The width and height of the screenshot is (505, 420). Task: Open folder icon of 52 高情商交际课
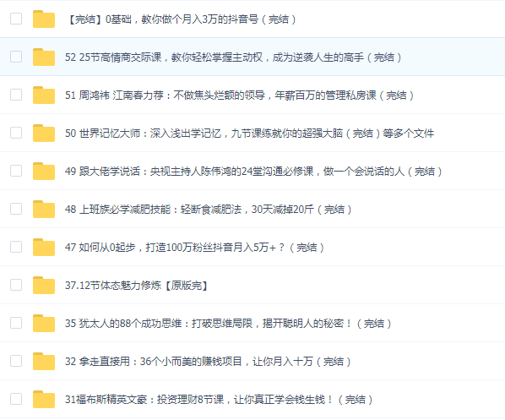(44, 57)
